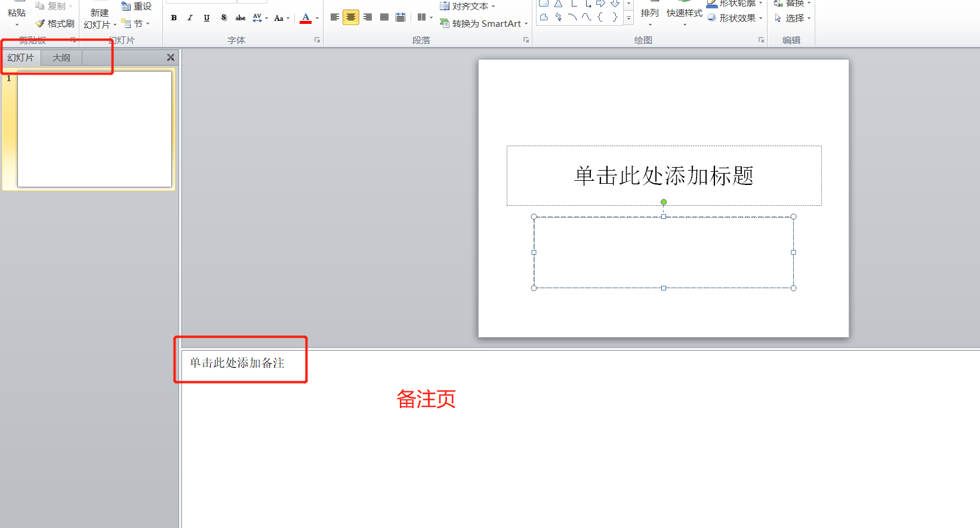Open the Shape Effects (形状效果) dropdown
Viewport: 980px width, 528px height.
point(735,18)
